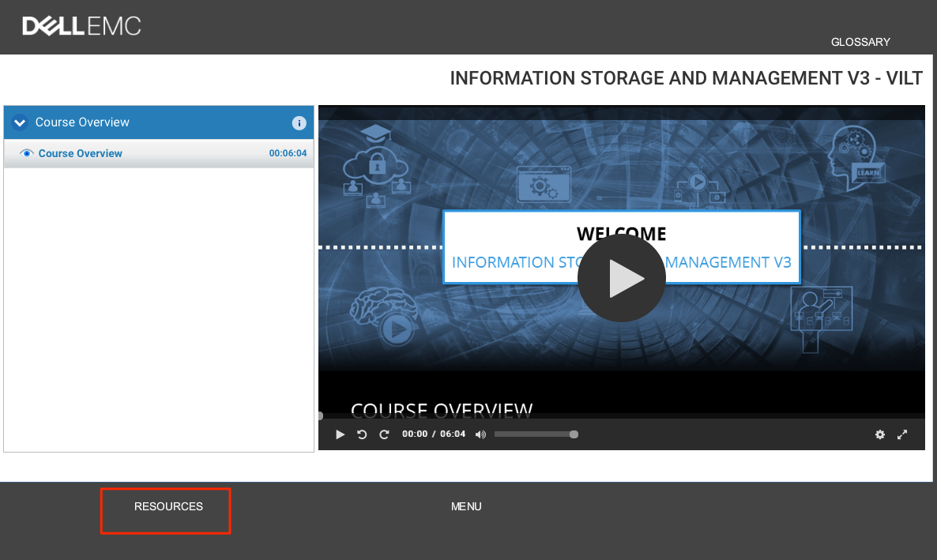
Task: Mute audio with the speaker icon
Action: coord(480,434)
